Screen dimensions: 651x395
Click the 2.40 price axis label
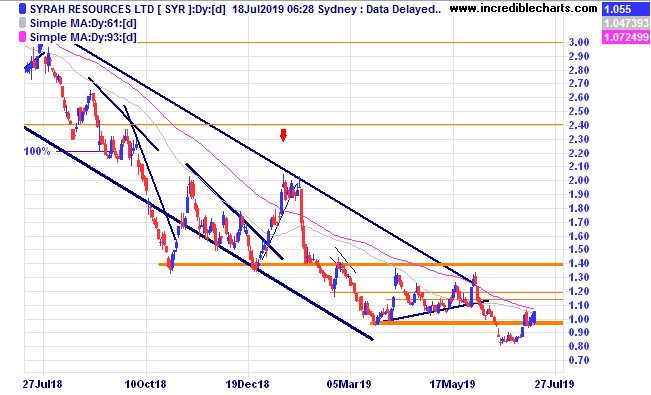579,125
